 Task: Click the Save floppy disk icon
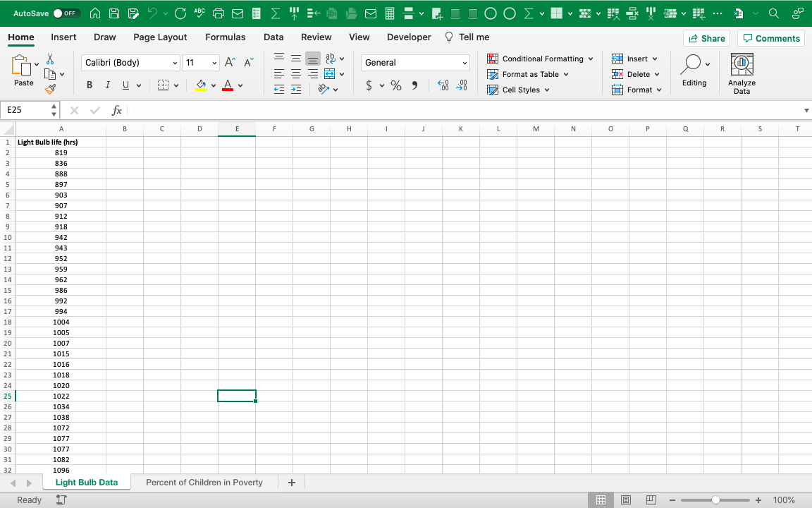(x=114, y=13)
